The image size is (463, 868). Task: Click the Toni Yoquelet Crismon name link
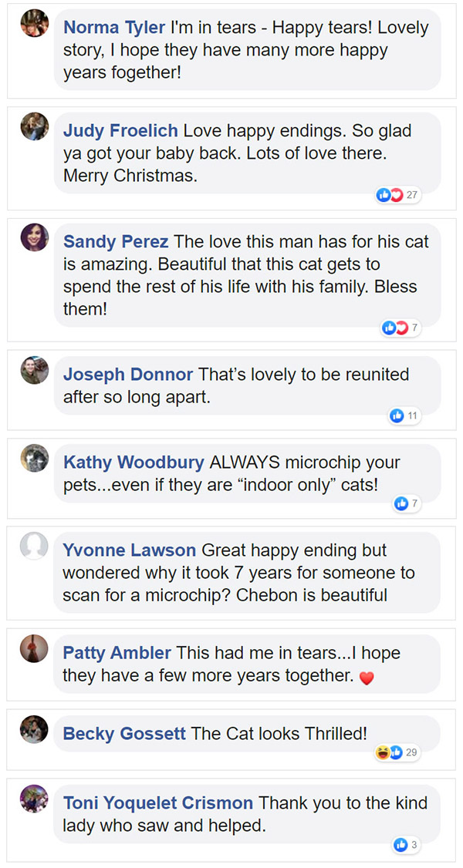[x=158, y=802]
